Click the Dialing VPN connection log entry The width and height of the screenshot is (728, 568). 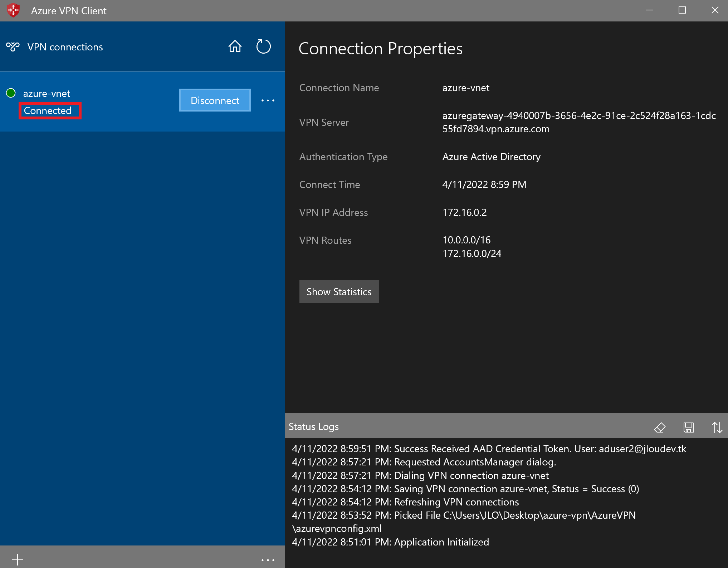pos(420,475)
